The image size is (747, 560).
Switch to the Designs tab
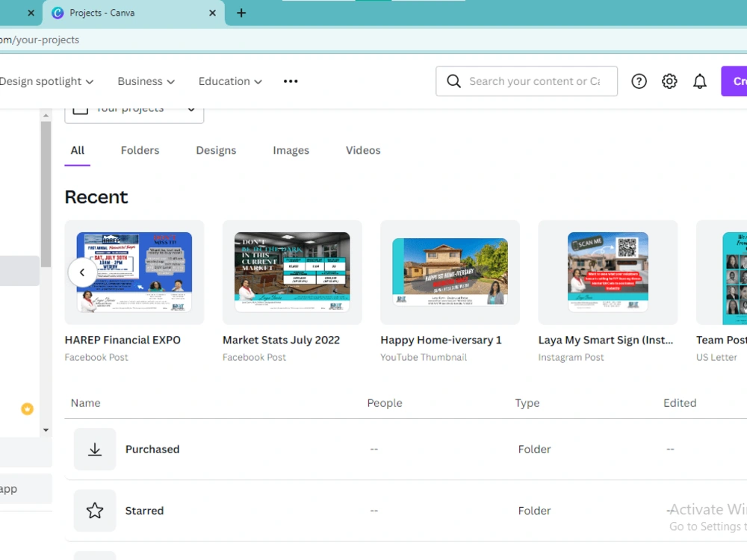click(x=216, y=151)
